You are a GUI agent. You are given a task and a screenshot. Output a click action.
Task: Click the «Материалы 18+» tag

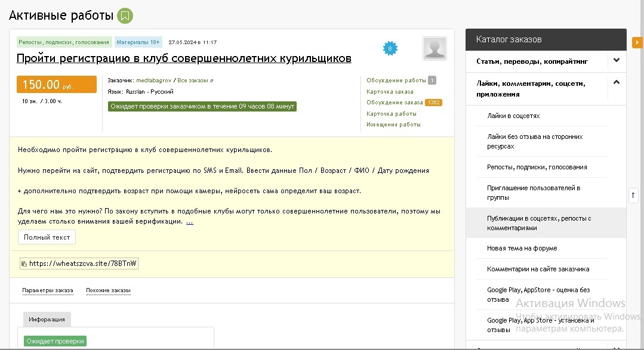click(x=138, y=42)
